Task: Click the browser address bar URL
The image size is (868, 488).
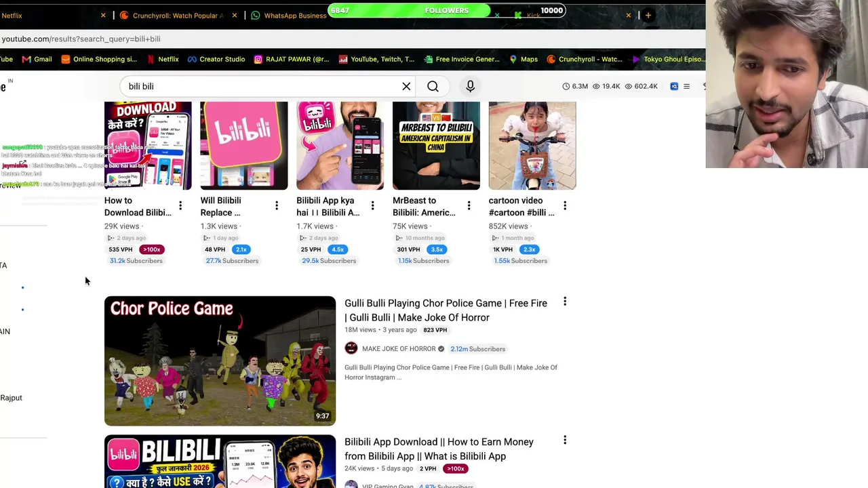Action: click(81, 39)
